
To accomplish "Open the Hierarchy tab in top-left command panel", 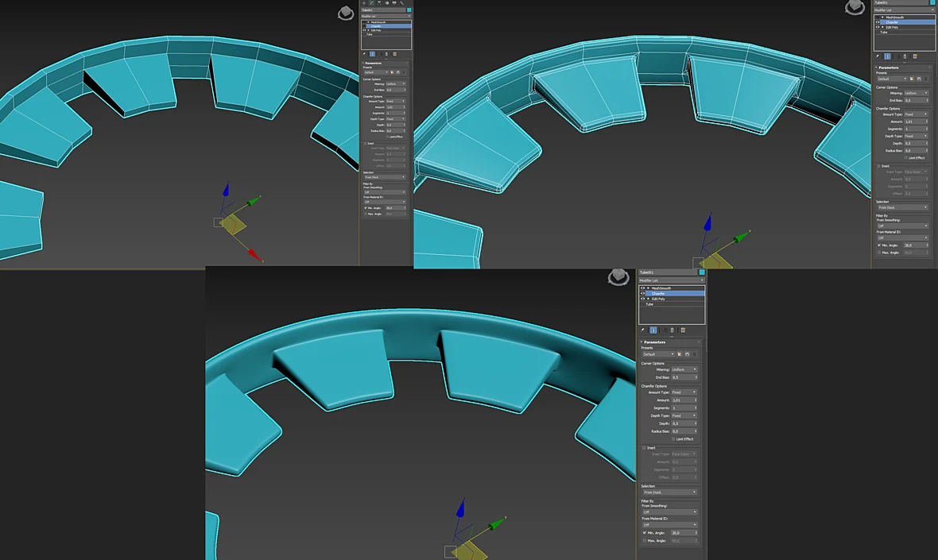I will [379, 3].
